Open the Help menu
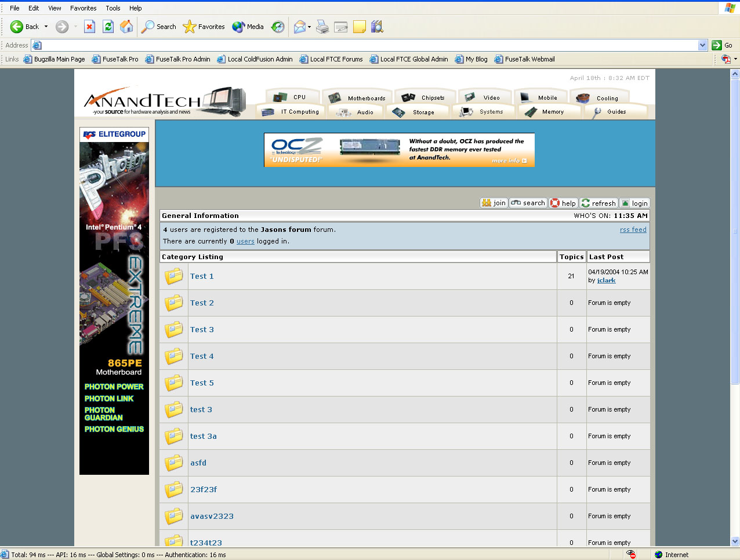 click(136, 8)
